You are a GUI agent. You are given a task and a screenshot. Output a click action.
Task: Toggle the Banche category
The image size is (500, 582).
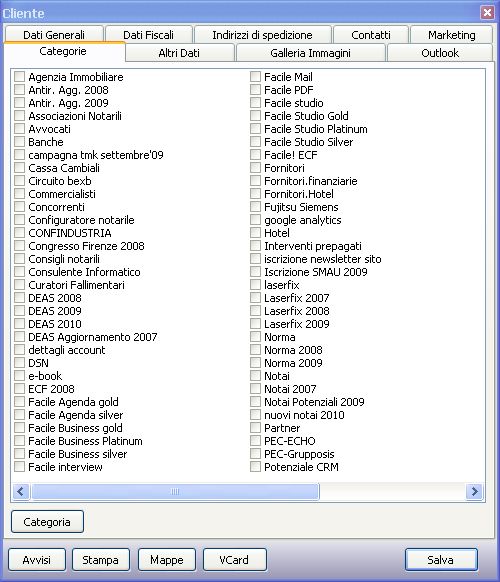point(19,142)
